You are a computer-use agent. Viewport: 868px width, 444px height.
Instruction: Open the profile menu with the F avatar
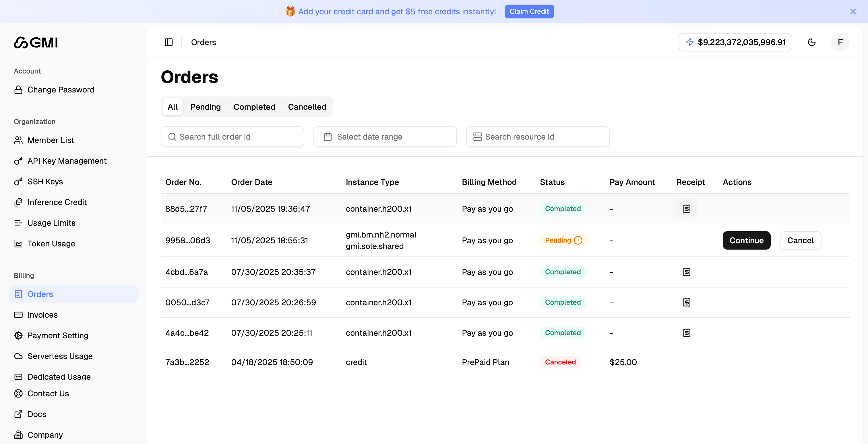click(x=840, y=42)
